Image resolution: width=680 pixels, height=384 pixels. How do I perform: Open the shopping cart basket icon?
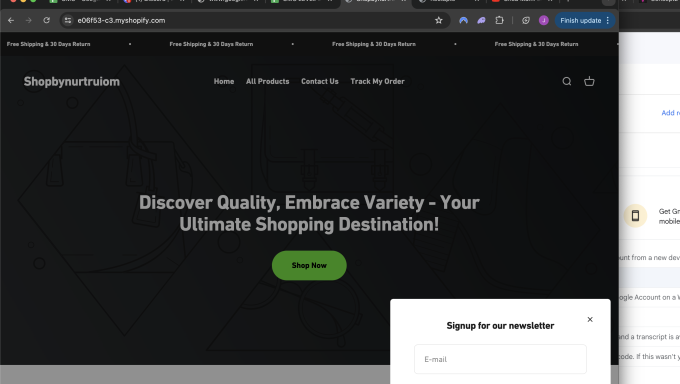589,81
